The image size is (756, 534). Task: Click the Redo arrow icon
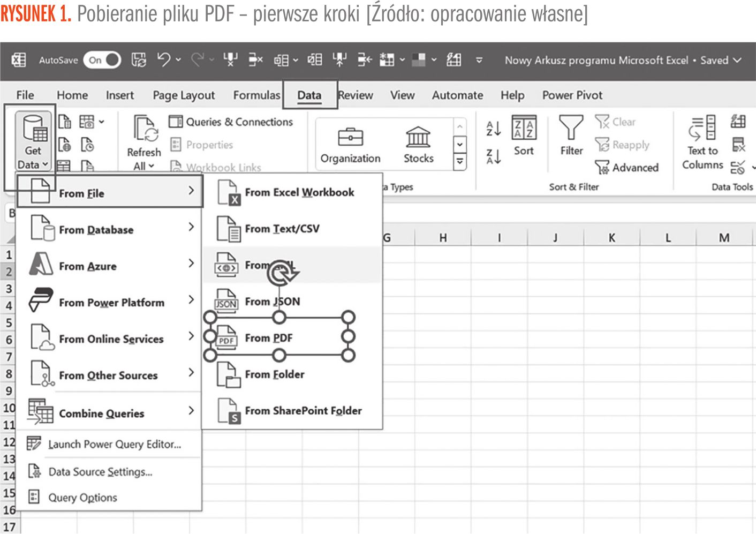(x=198, y=59)
